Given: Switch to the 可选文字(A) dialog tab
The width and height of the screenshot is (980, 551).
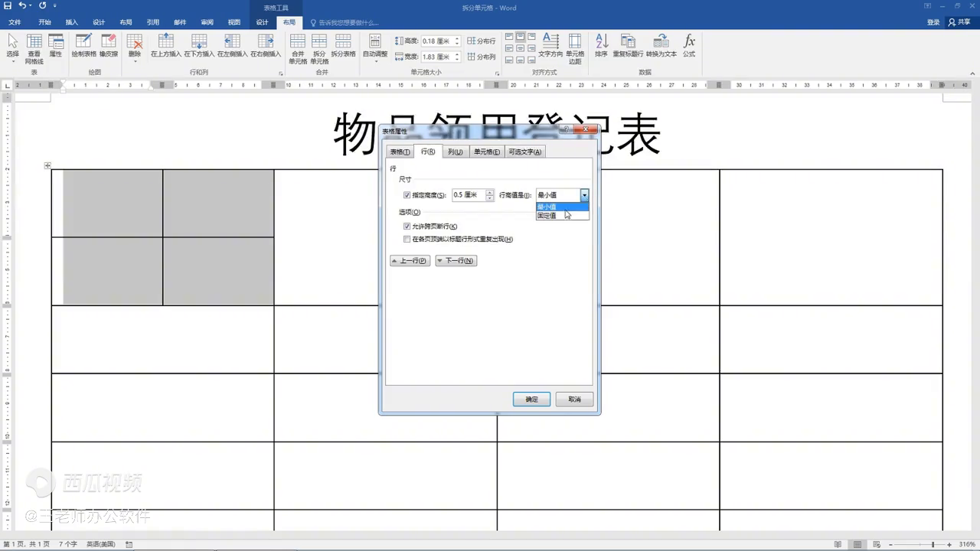Looking at the screenshot, I should coord(525,152).
